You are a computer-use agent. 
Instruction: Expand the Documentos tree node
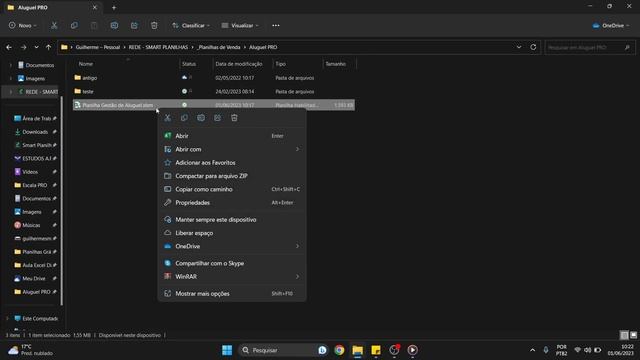point(11,65)
